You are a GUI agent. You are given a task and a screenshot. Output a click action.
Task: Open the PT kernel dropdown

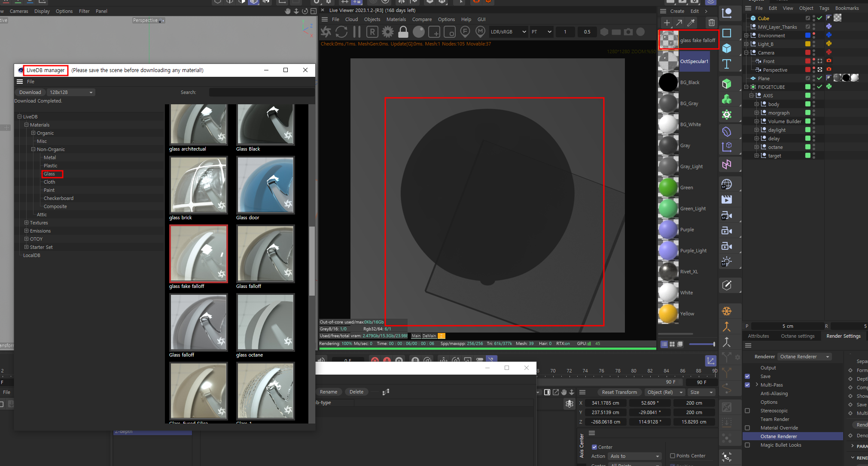point(541,32)
